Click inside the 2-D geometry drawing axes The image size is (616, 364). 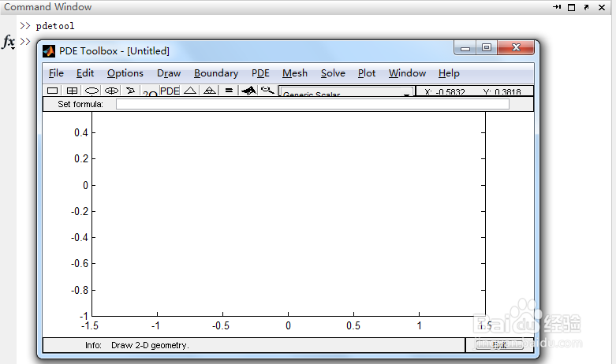[289, 214]
